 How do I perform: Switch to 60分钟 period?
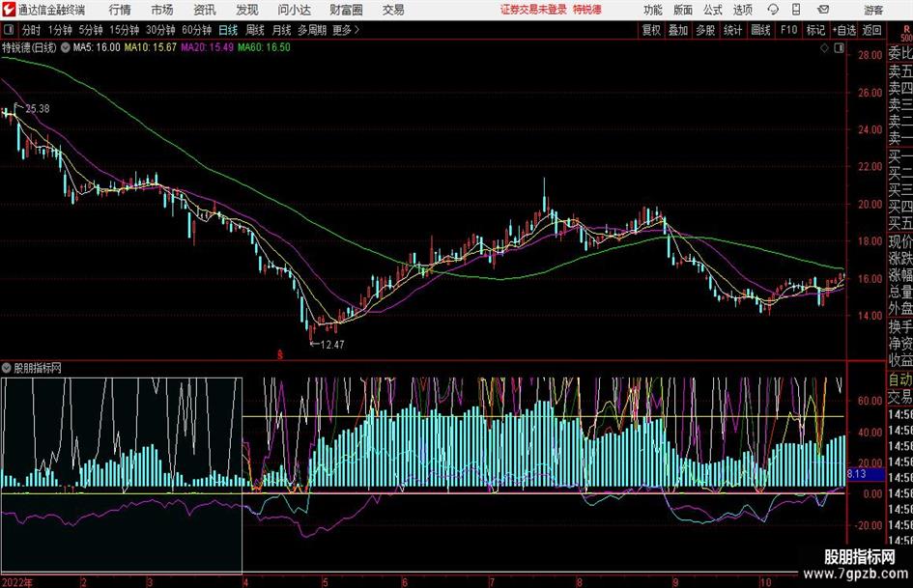click(x=196, y=30)
